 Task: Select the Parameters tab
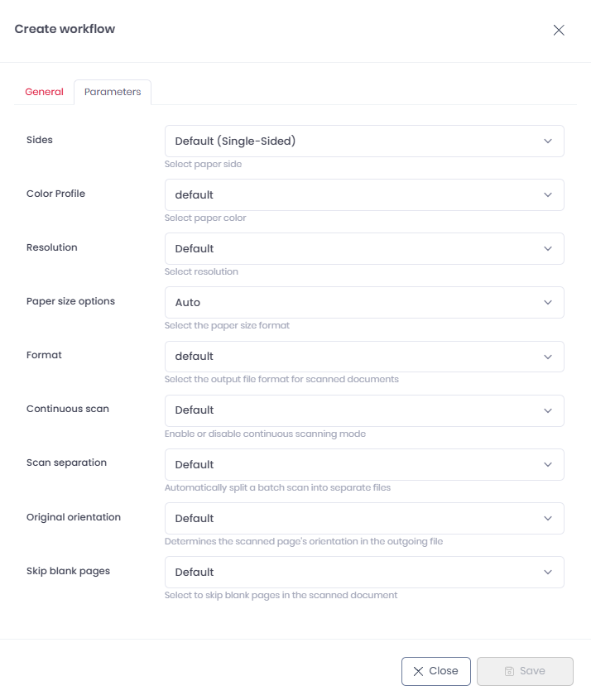[x=113, y=92]
